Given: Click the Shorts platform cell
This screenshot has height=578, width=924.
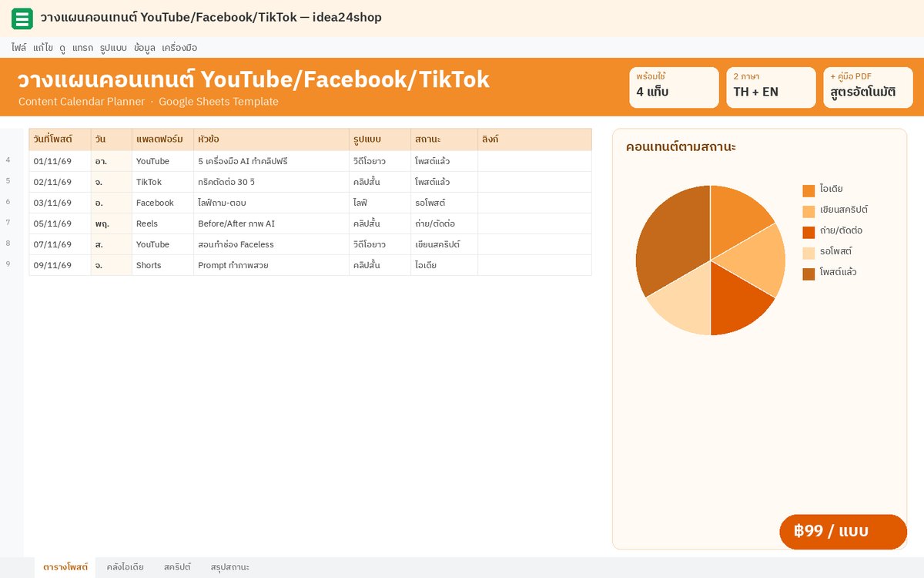Looking at the screenshot, I should [x=162, y=265].
